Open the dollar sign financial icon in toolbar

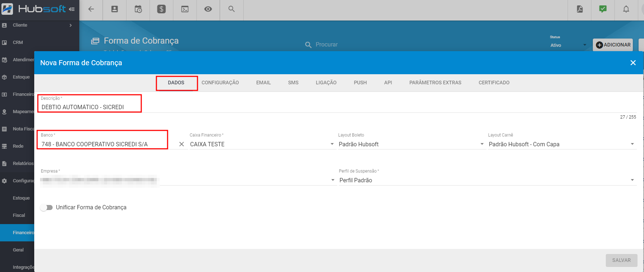pos(161,9)
